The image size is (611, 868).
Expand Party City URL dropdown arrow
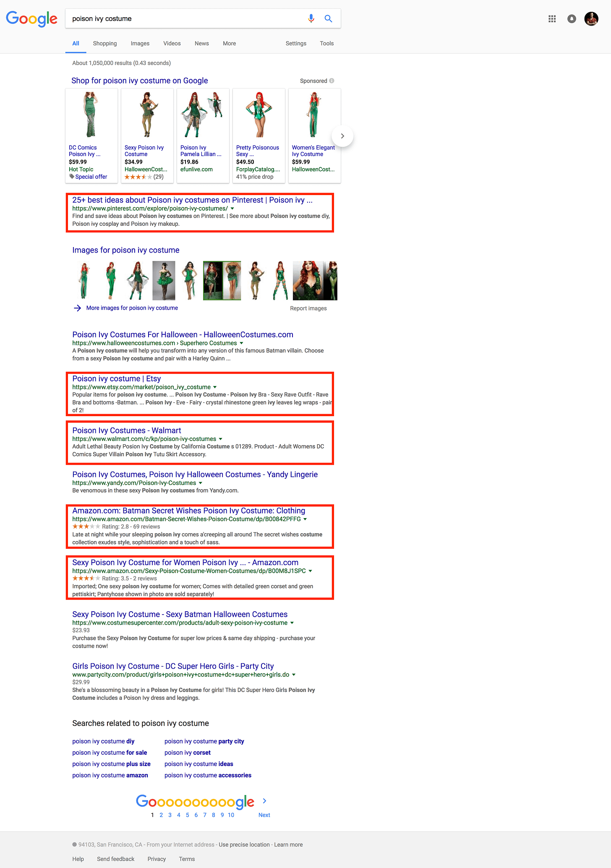pos(294,675)
